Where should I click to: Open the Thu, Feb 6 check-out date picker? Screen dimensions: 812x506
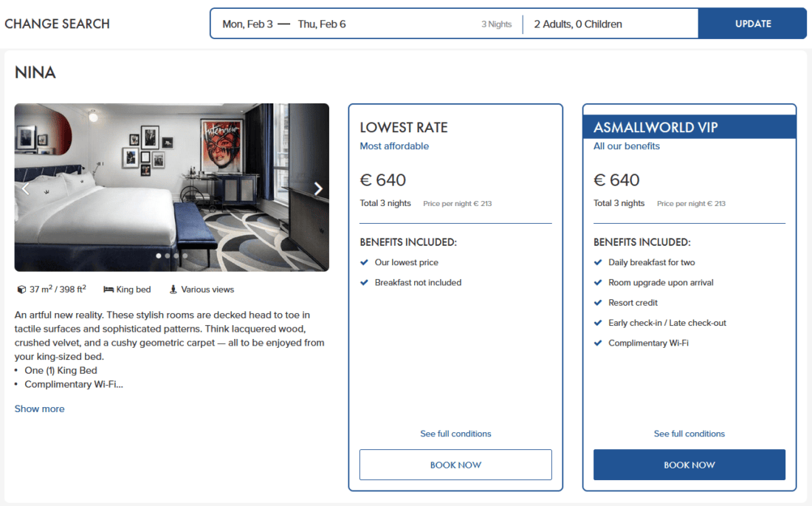(x=322, y=24)
